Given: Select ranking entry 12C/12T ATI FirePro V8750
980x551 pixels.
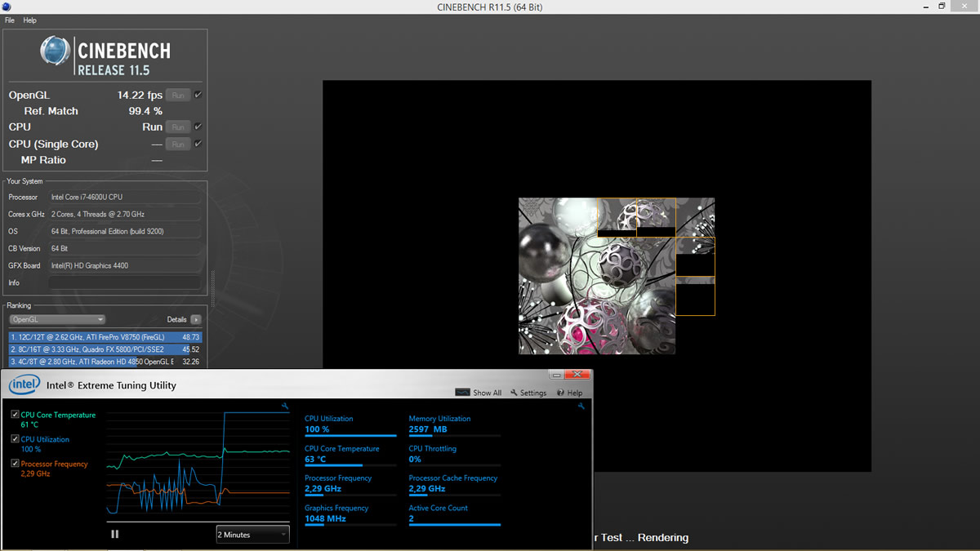Looking at the screenshot, I should coord(105,337).
